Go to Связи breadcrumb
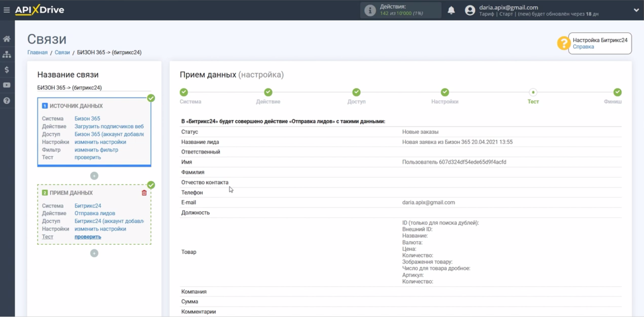Screen dimensions: 644x317 pos(62,52)
